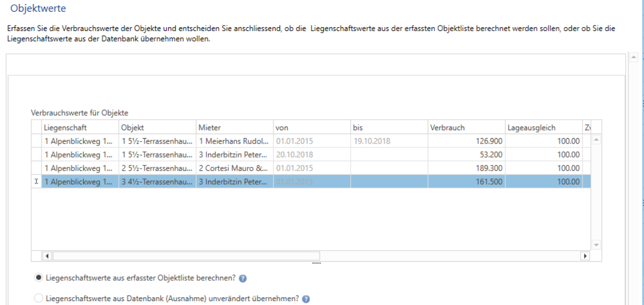
Task: Select Mieter cell '2 Cortesi Mauro &...'
Action: pos(235,168)
